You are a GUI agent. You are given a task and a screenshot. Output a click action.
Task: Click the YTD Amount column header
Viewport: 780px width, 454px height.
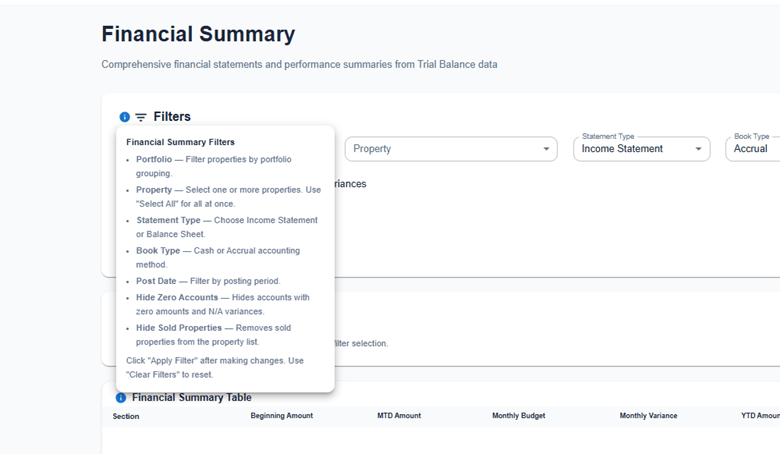760,416
